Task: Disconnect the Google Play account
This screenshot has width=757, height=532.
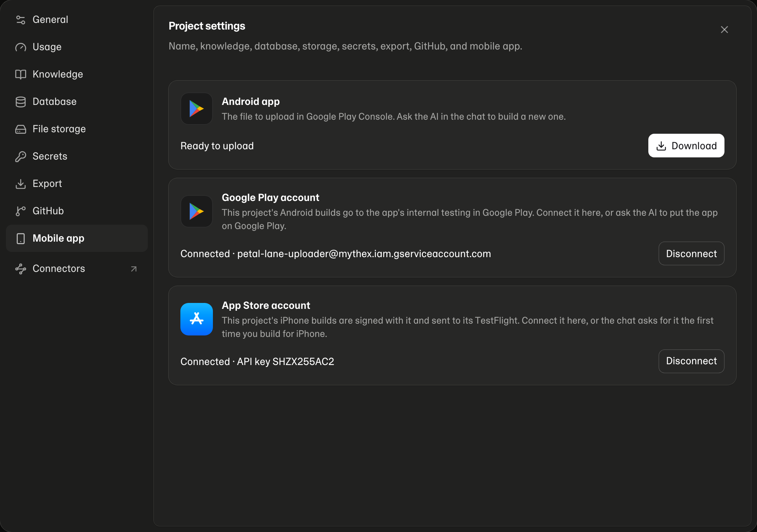Action: point(692,253)
